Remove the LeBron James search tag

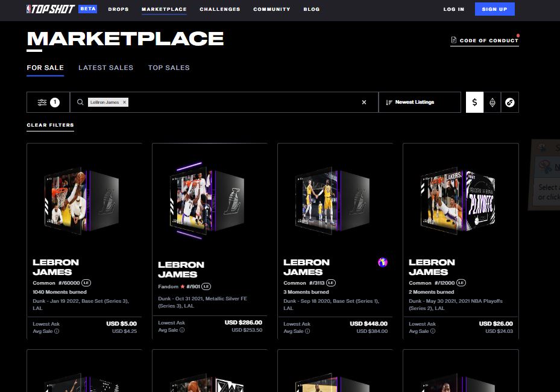pyautogui.click(x=124, y=102)
